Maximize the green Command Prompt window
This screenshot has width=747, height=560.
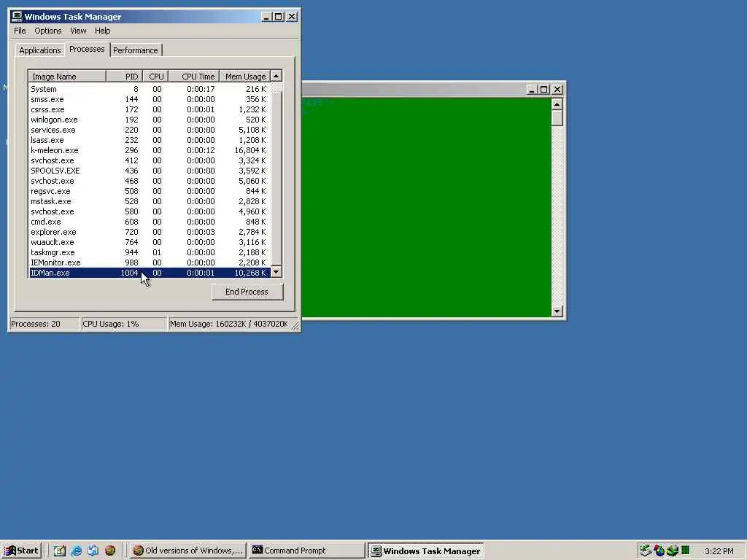[x=543, y=90]
